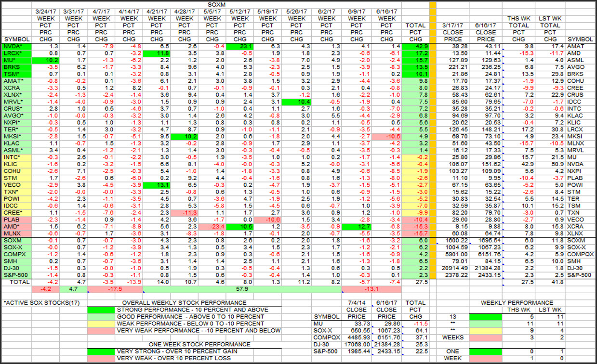This screenshot has height=364, width=597.
Task: Select NVDA's green 23.1 weekly gain cell
Action: tap(240, 46)
